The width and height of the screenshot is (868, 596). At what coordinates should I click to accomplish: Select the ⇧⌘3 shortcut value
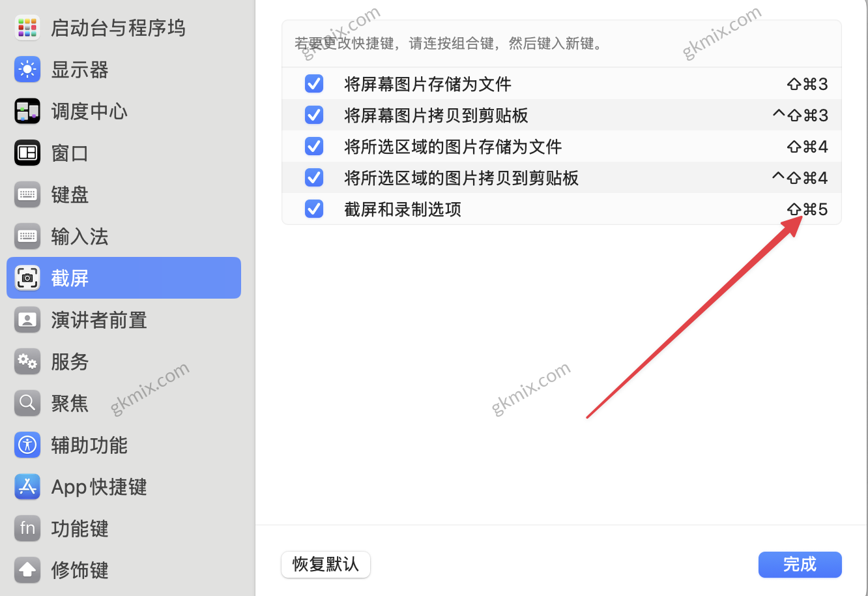(x=807, y=84)
